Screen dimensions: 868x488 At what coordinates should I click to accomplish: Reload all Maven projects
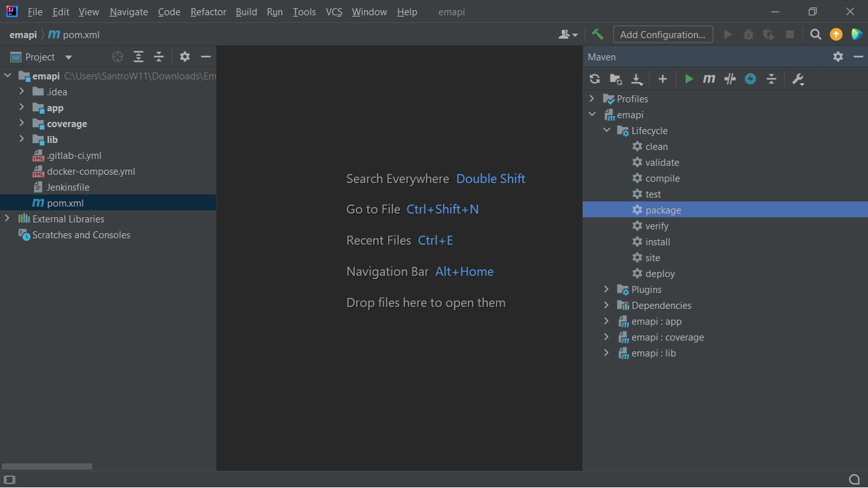[x=595, y=79]
